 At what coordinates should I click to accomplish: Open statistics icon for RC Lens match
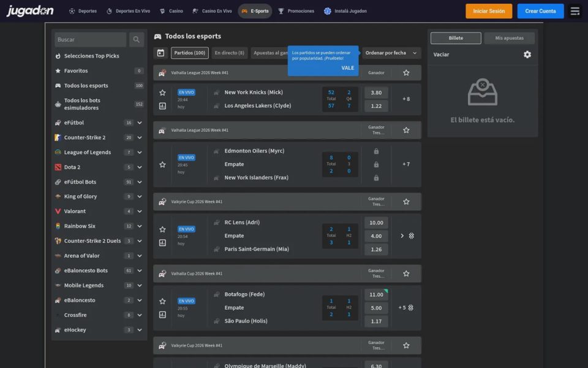pyautogui.click(x=162, y=243)
